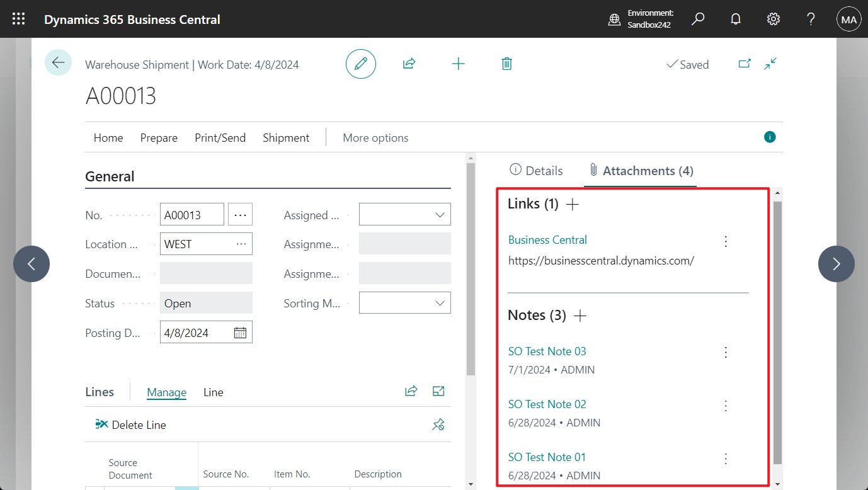
Task: Expand the Assigned User dropdown
Action: pos(440,215)
